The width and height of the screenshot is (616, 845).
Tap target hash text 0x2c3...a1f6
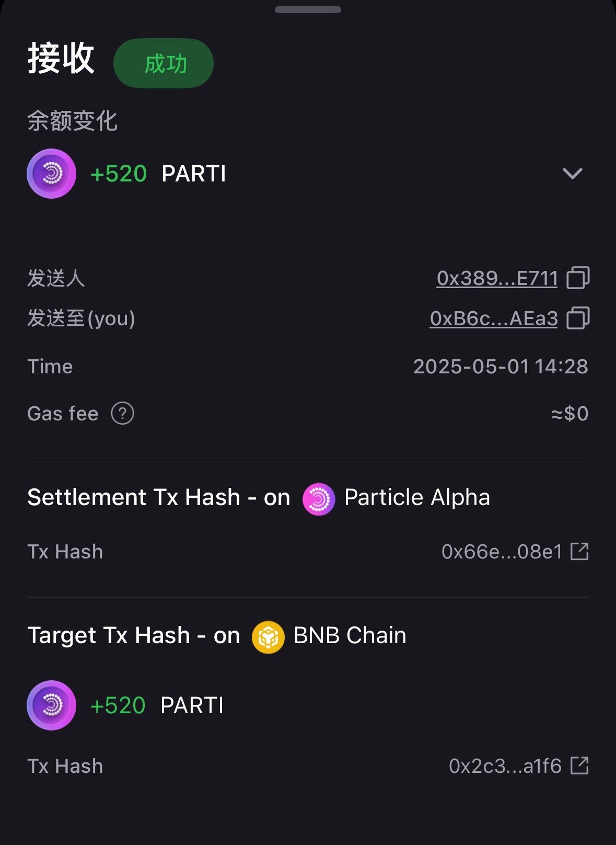tap(505, 766)
